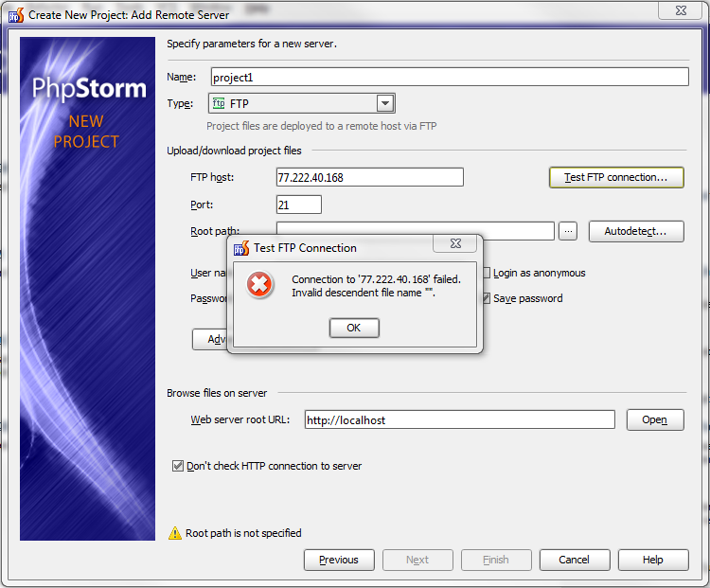The width and height of the screenshot is (710, 588).
Task: Close the Add Remote Server window
Action: 681,10
